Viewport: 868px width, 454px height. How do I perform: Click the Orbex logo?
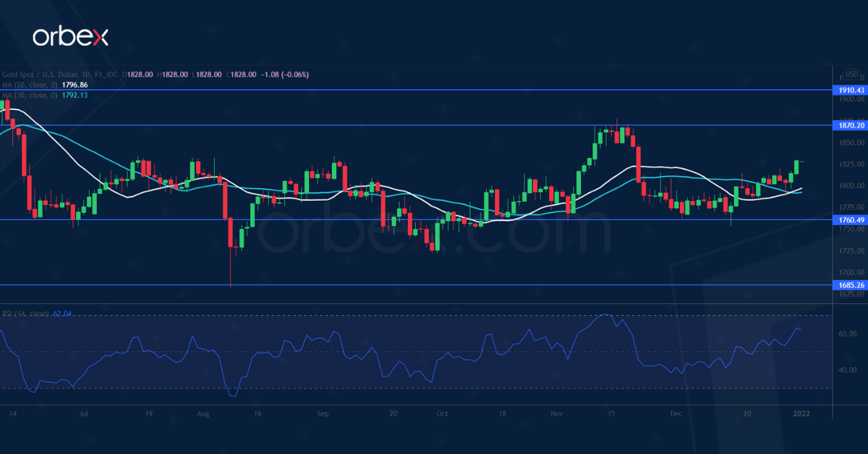[x=70, y=37]
